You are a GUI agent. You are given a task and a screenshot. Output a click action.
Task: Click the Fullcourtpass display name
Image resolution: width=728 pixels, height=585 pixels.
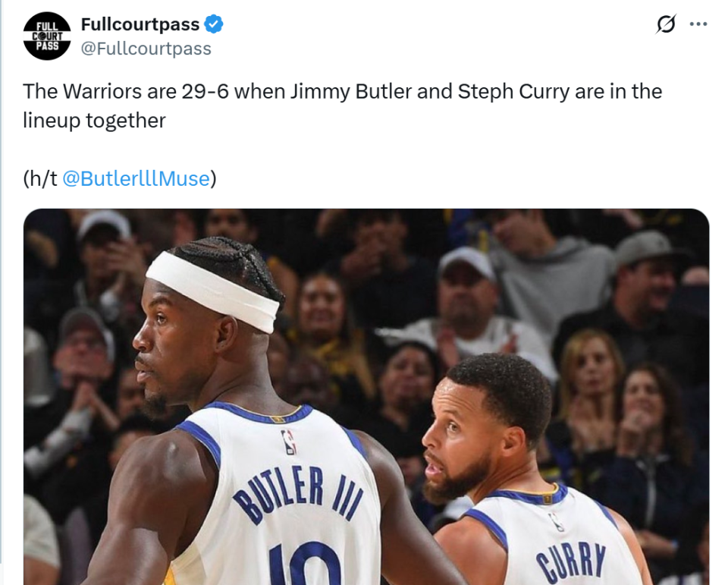click(x=140, y=24)
